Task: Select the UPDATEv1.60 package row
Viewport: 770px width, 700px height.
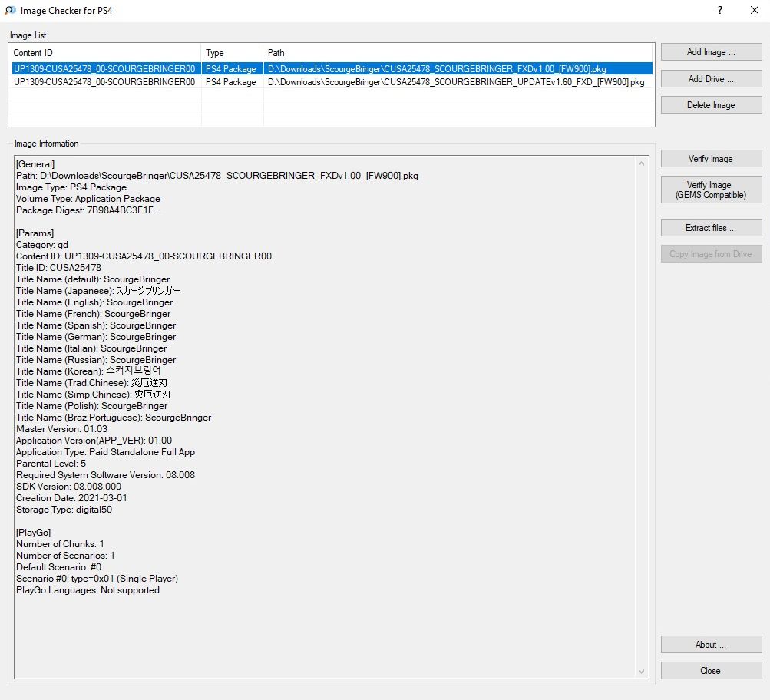Action: point(330,82)
